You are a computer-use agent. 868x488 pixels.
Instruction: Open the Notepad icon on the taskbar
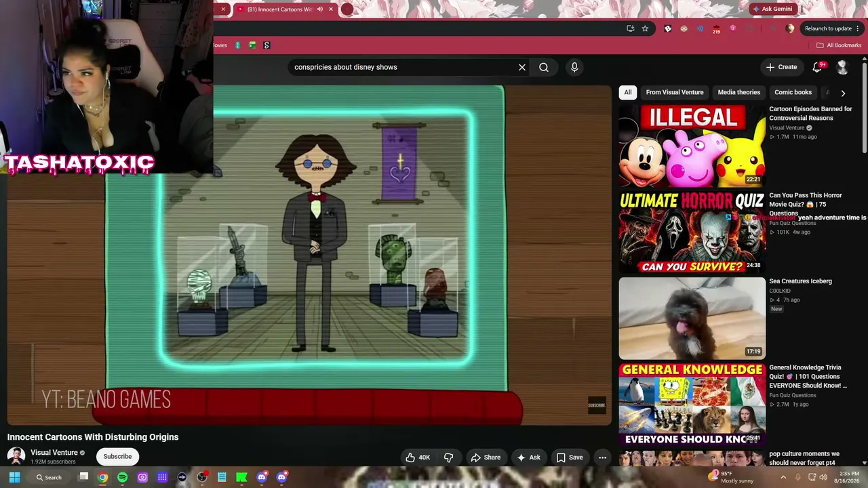tap(222, 477)
